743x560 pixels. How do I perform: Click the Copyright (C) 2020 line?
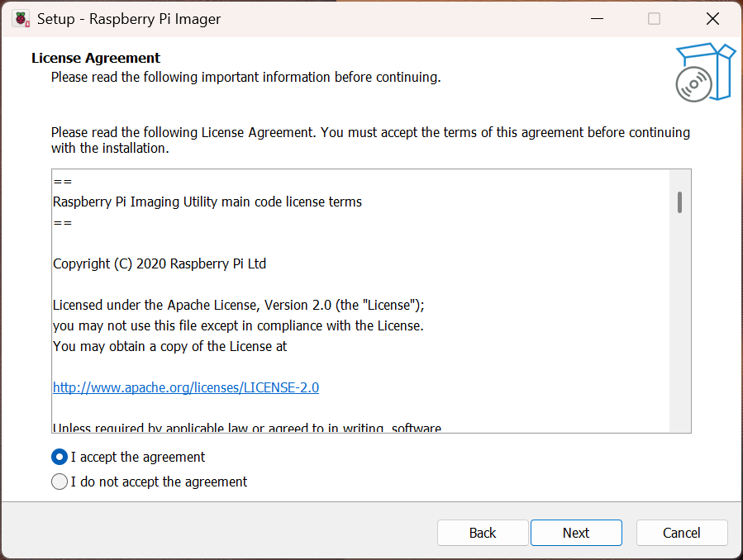click(x=160, y=263)
